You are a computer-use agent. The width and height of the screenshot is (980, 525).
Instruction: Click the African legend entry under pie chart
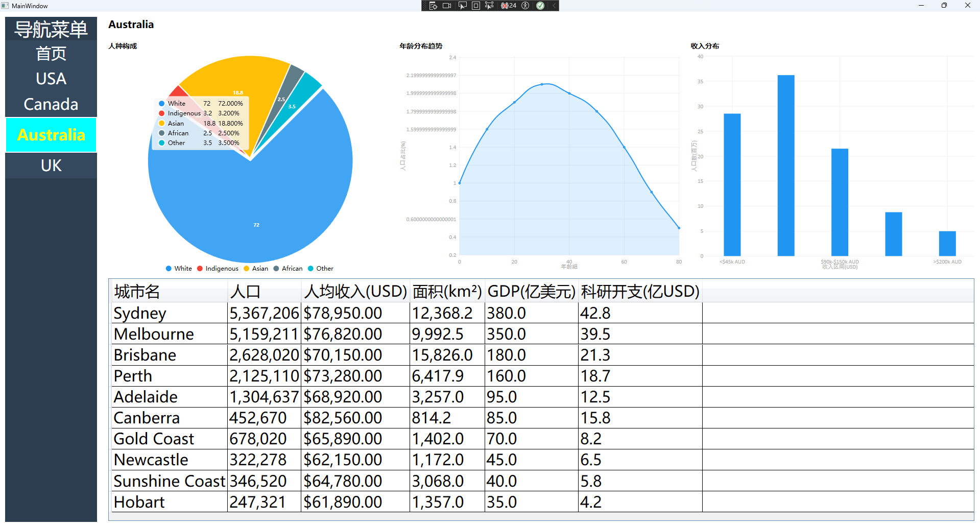(288, 269)
